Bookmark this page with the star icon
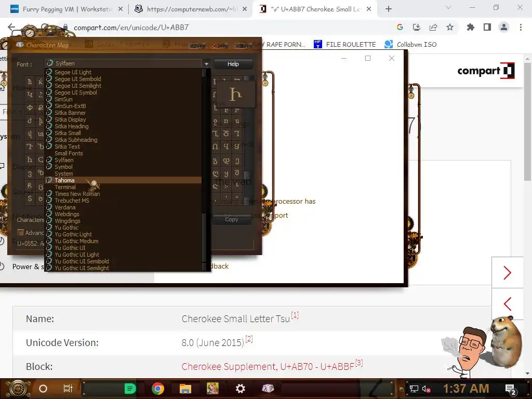Image resolution: width=532 pixels, height=399 pixels. 450,27
